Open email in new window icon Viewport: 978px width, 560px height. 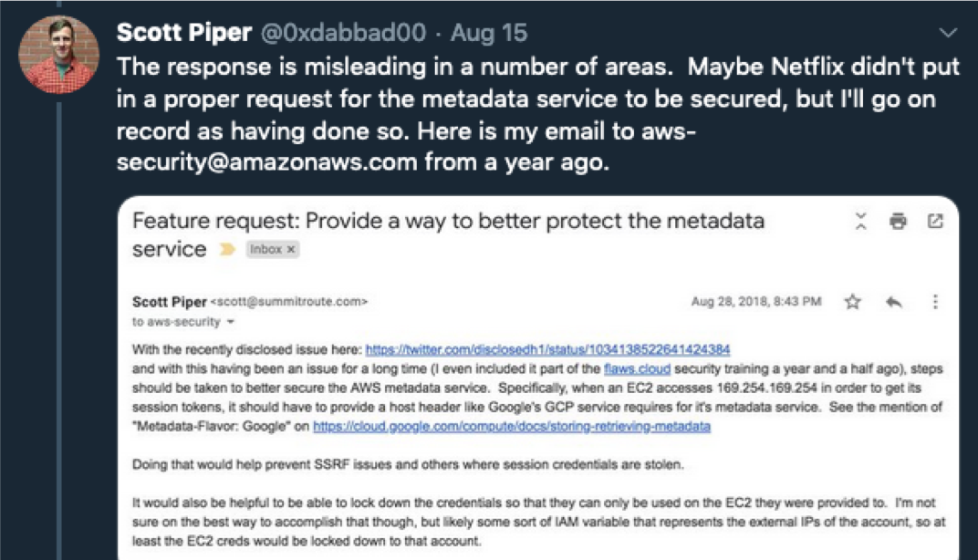pyautogui.click(x=935, y=221)
